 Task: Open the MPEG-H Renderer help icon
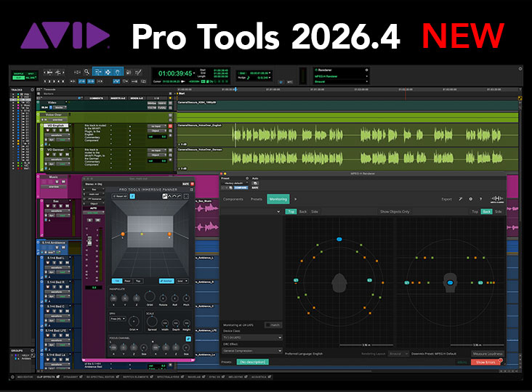[480, 199]
